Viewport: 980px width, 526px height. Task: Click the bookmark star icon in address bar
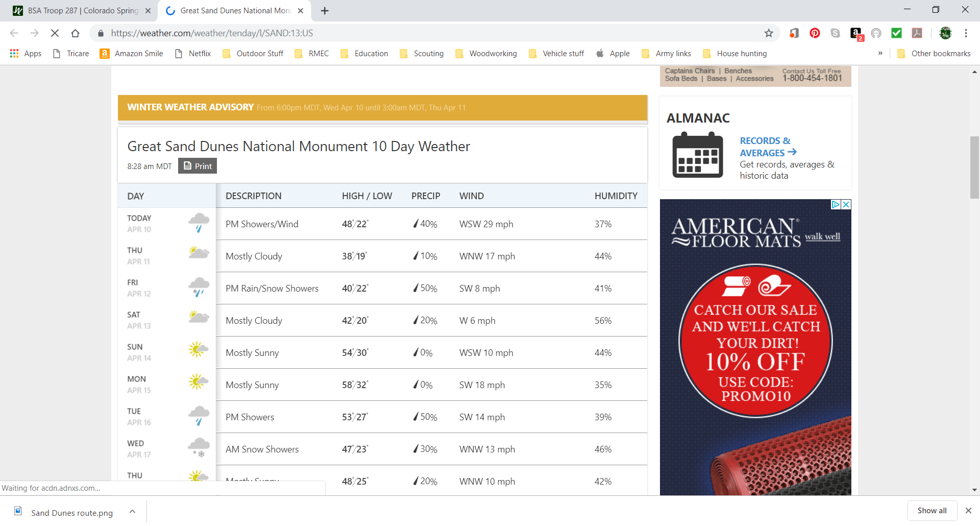pyautogui.click(x=768, y=33)
